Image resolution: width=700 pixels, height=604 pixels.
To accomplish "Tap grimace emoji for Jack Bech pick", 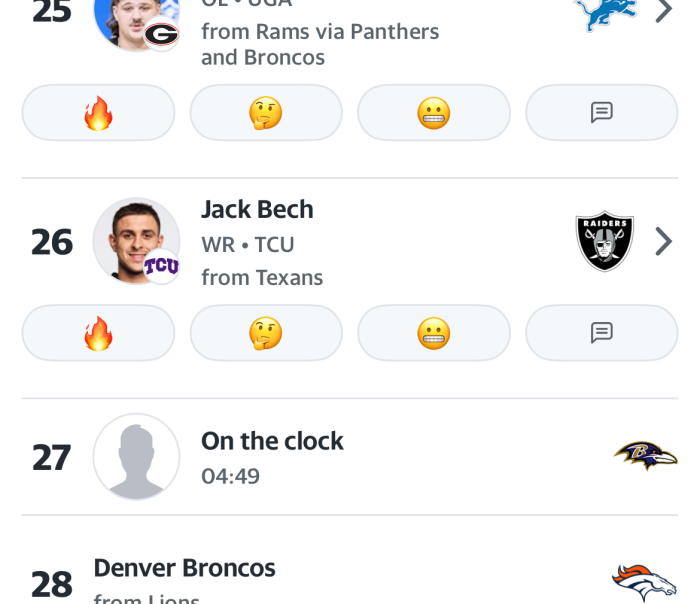I will point(433,333).
